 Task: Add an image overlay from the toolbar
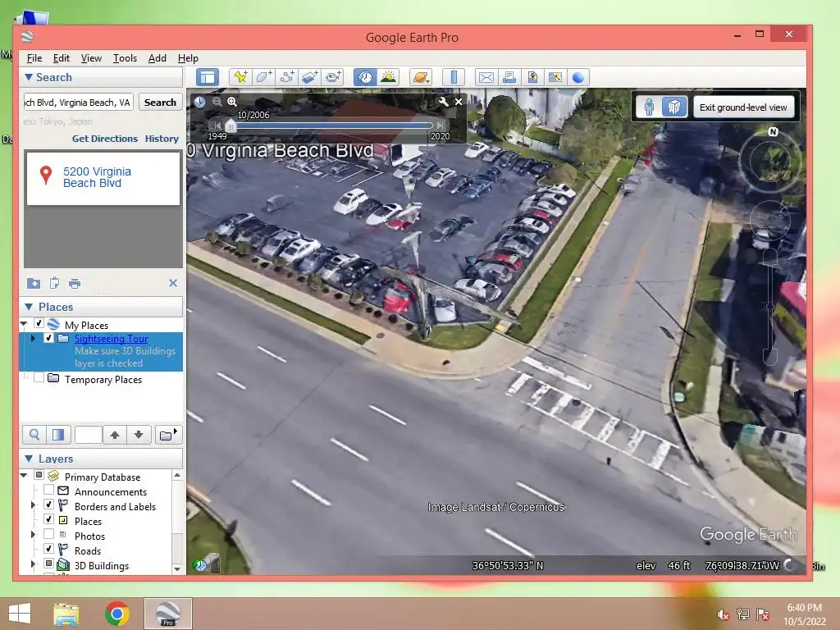pyautogui.click(x=310, y=77)
